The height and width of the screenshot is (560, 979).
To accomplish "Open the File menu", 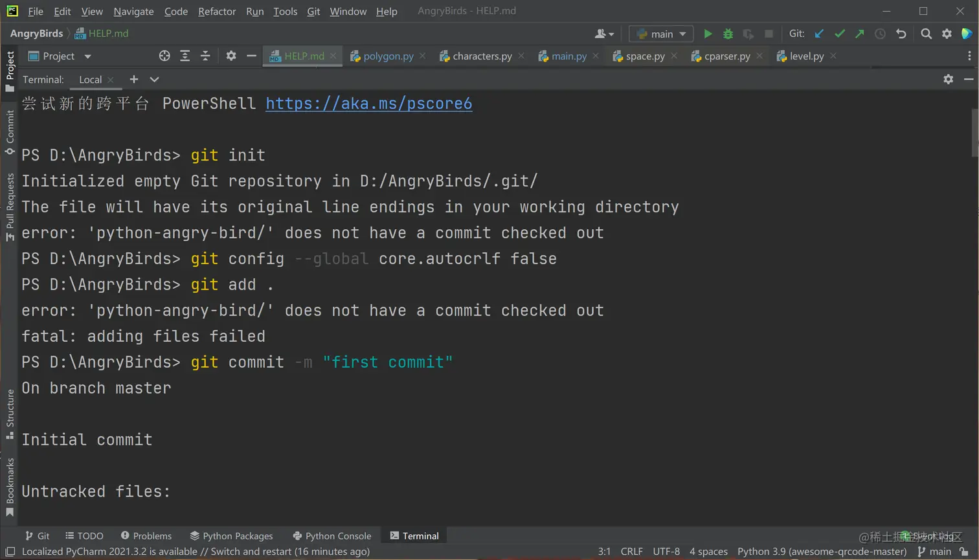I will tap(36, 12).
